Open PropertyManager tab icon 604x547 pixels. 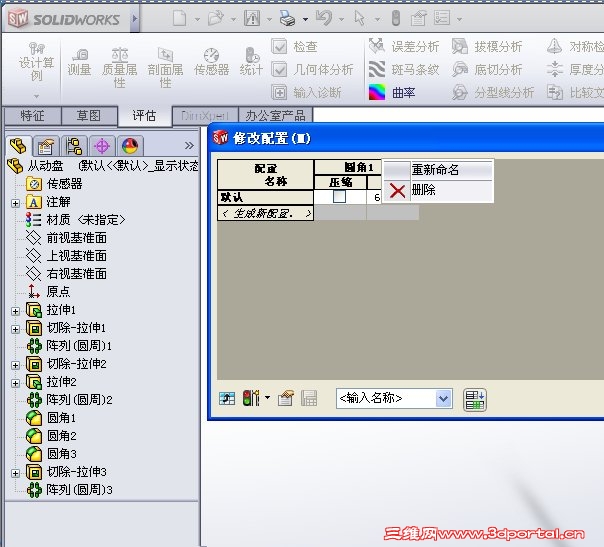point(46,146)
